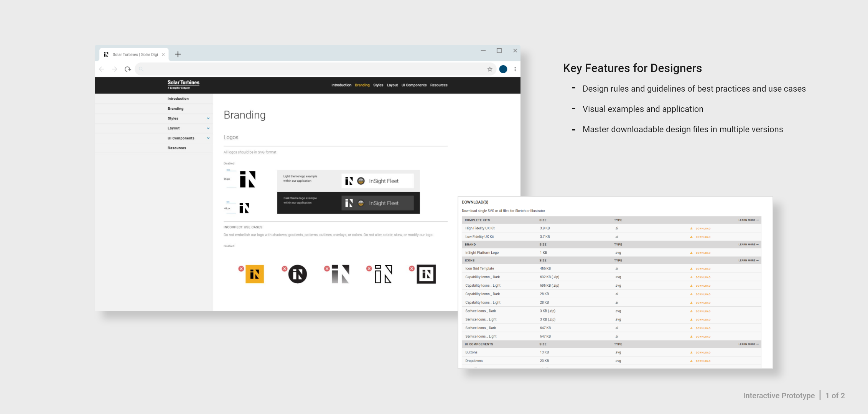Download Serivce Icons _ Dark 647 KB file
Image resolution: width=868 pixels, height=414 pixels.
(700, 328)
